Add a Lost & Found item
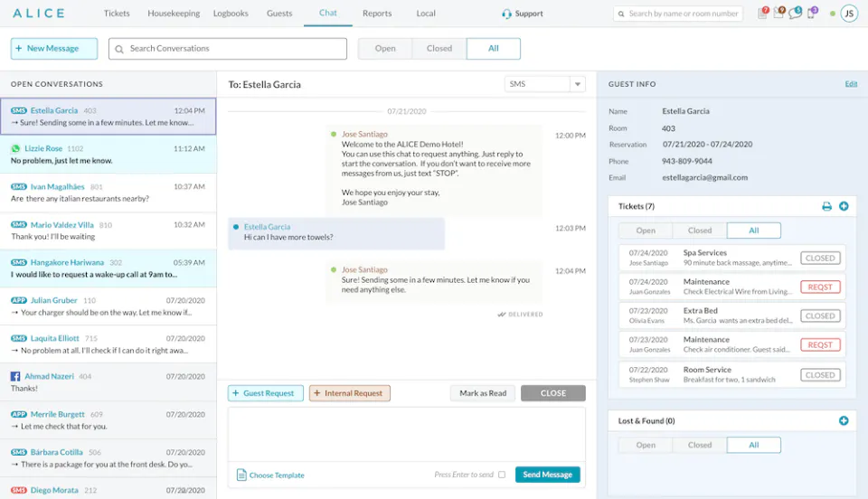This screenshot has height=499, width=868. coord(844,421)
